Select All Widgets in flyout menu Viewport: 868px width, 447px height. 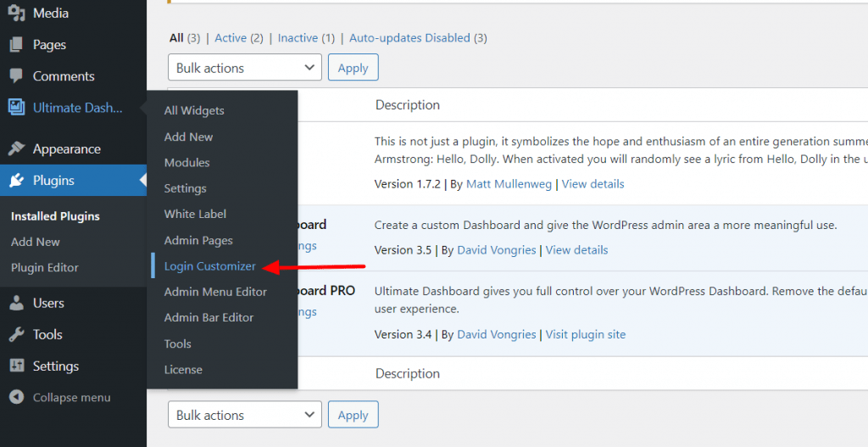pos(194,110)
